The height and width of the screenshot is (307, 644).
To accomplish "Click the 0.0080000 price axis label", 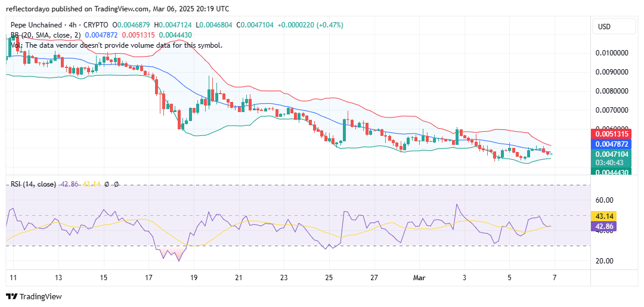I will pyautogui.click(x=611, y=91).
